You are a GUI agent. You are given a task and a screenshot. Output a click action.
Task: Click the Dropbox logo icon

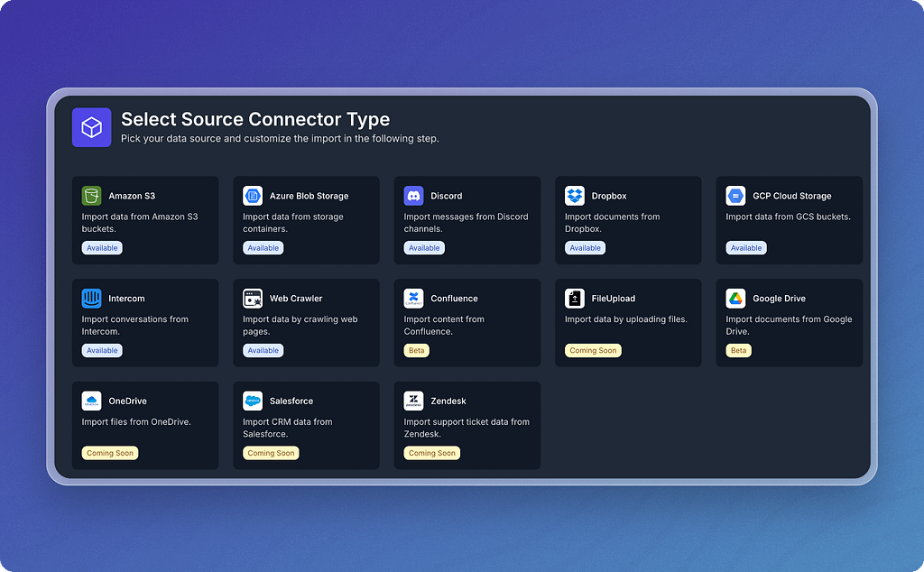575,196
